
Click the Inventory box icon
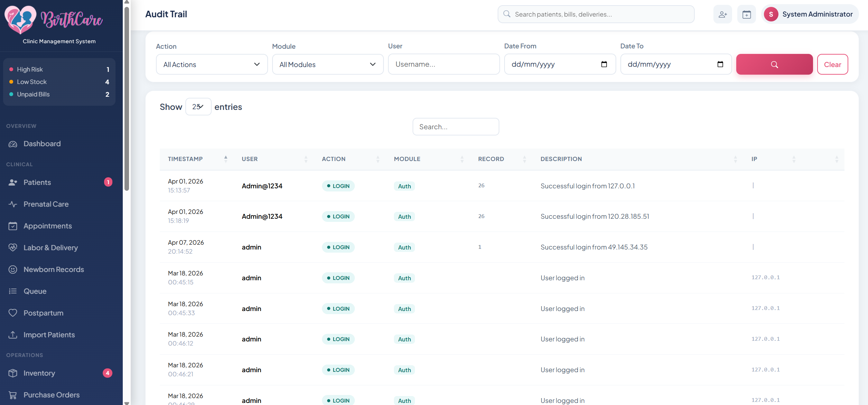pyautogui.click(x=13, y=373)
